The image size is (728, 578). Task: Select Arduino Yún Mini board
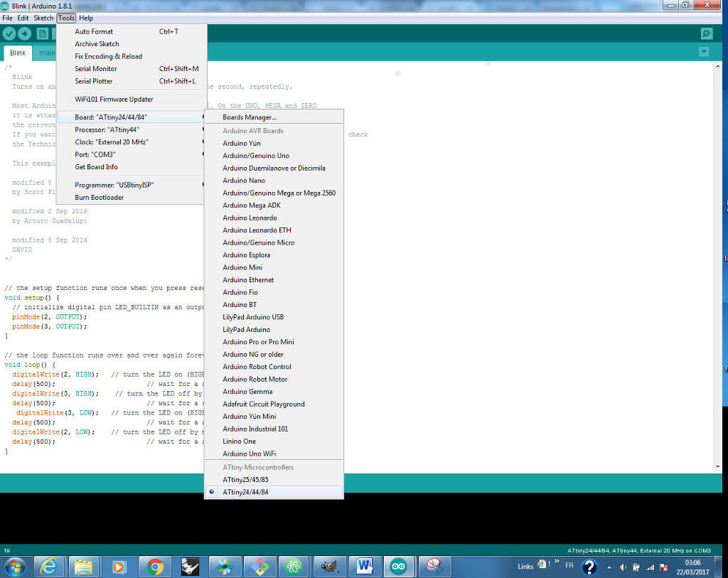coord(274,417)
